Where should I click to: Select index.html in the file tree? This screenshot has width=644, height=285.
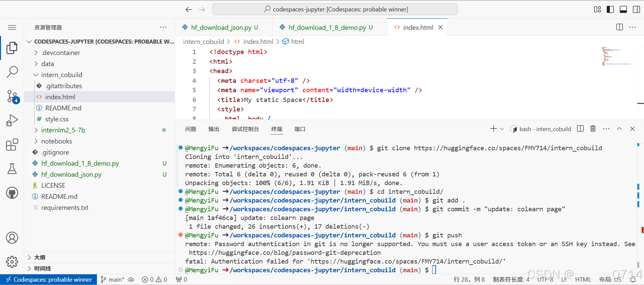pyautogui.click(x=100, y=97)
